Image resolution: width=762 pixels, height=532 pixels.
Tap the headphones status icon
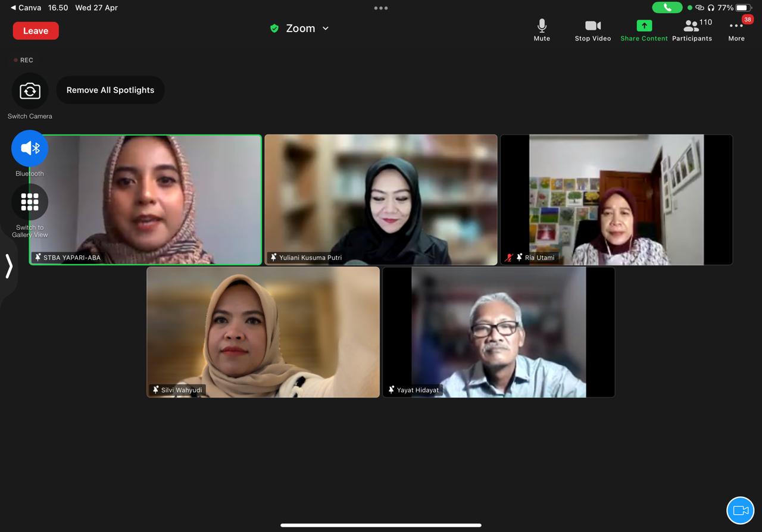pos(711,8)
